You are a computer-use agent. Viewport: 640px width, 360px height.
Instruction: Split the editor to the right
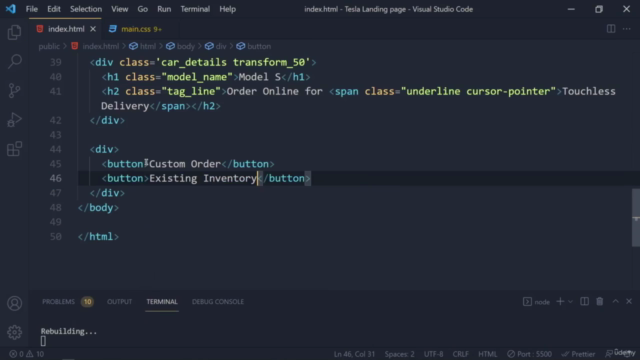pyautogui.click(x=611, y=29)
